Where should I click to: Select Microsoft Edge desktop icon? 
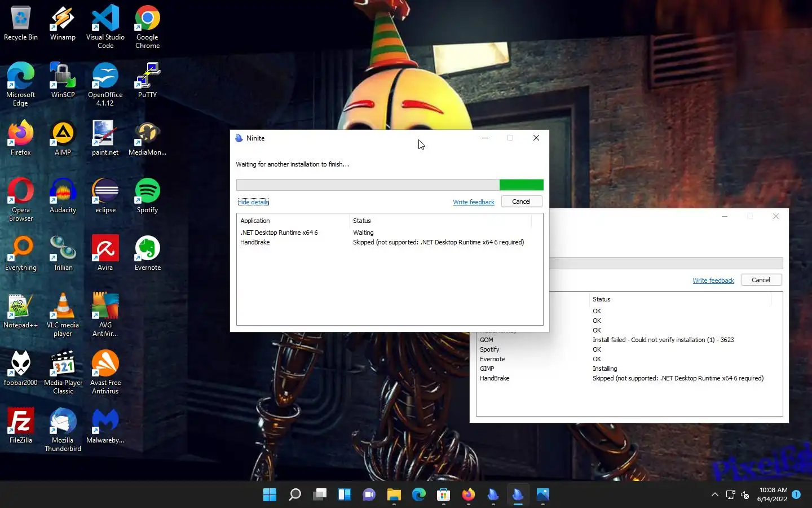tap(21, 84)
